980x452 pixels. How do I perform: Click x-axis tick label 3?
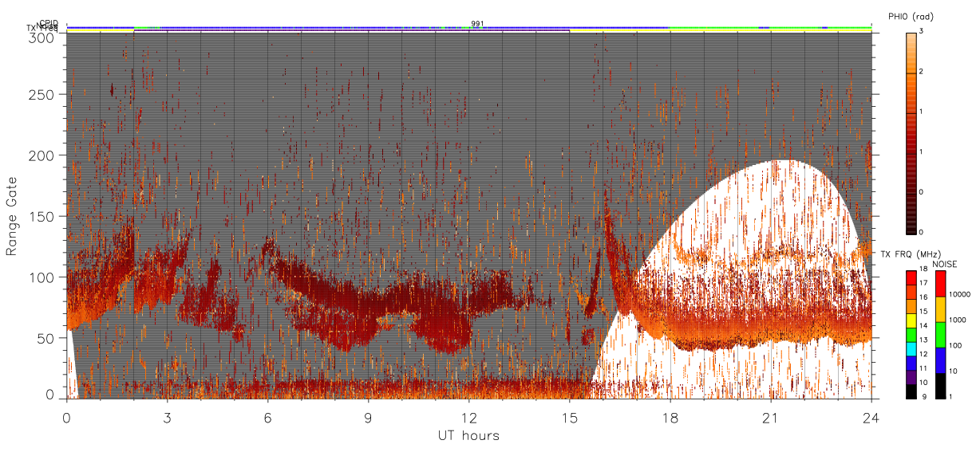168,417
